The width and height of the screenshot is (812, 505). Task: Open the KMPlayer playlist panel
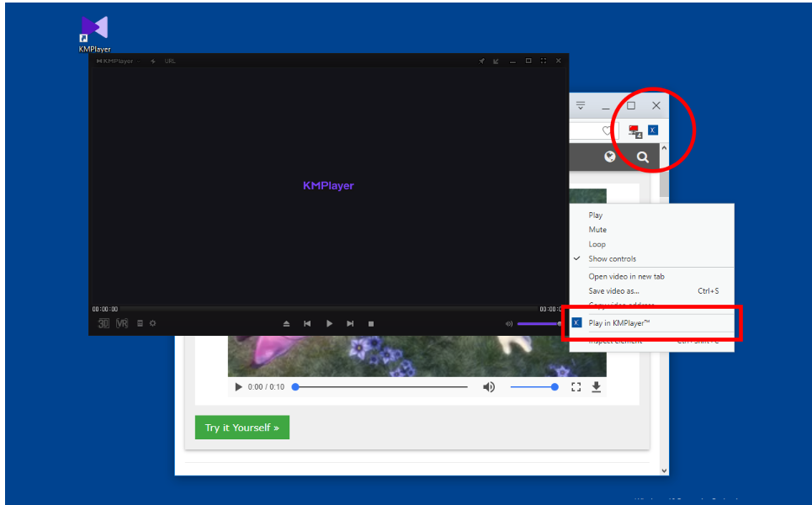pyautogui.click(x=140, y=323)
